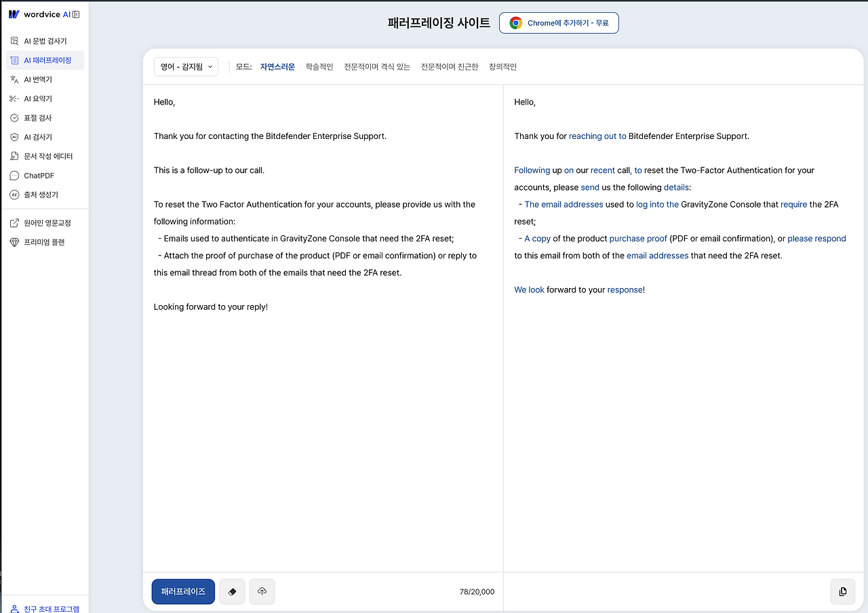The image size is (868, 613).
Task: Select the 자연스러운 mode
Action: (277, 66)
